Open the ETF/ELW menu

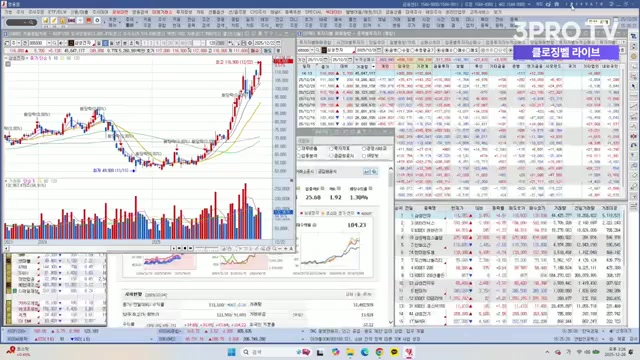point(57,12)
